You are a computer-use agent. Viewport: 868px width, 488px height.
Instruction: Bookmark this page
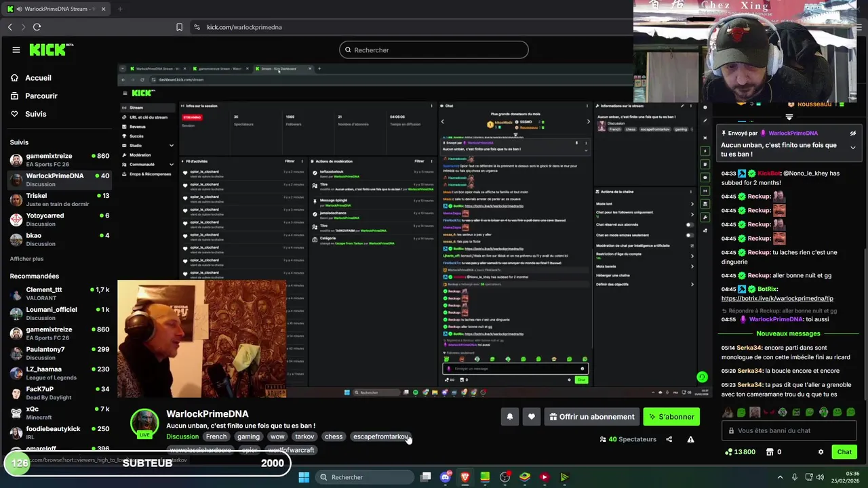(x=179, y=27)
